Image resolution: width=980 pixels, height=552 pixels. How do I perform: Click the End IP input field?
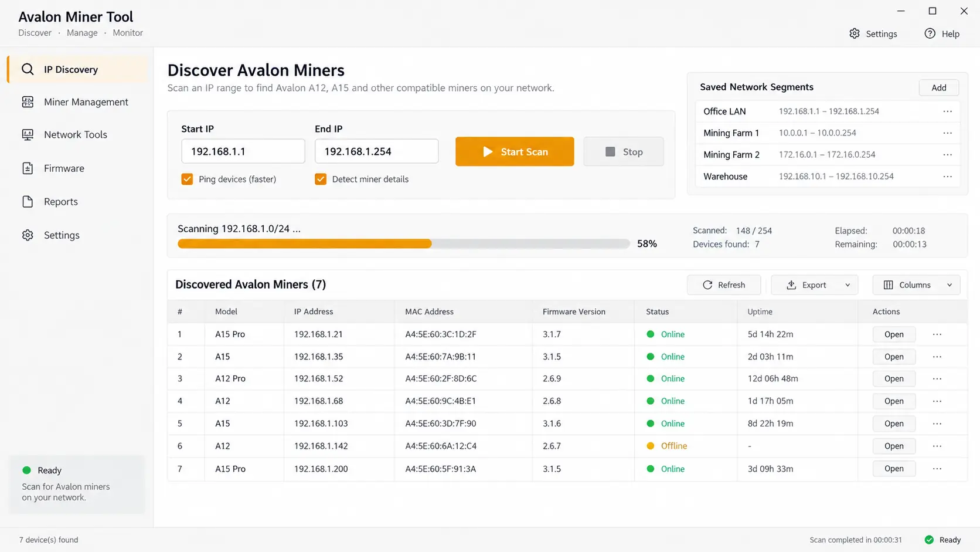(x=376, y=151)
